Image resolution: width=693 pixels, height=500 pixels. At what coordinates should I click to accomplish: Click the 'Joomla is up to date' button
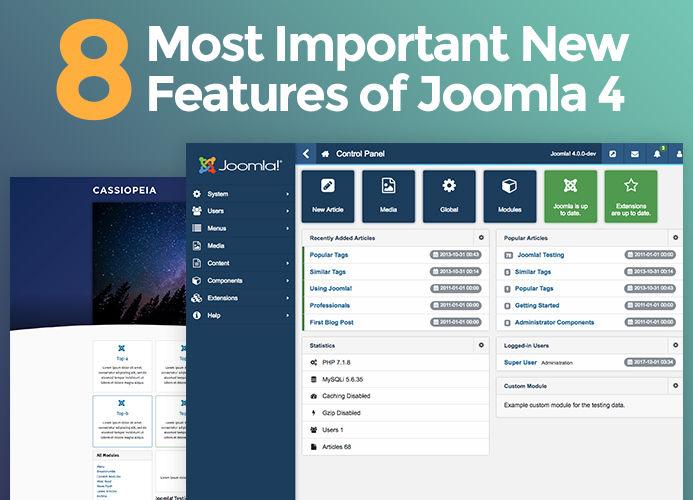click(x=570, y=195)
